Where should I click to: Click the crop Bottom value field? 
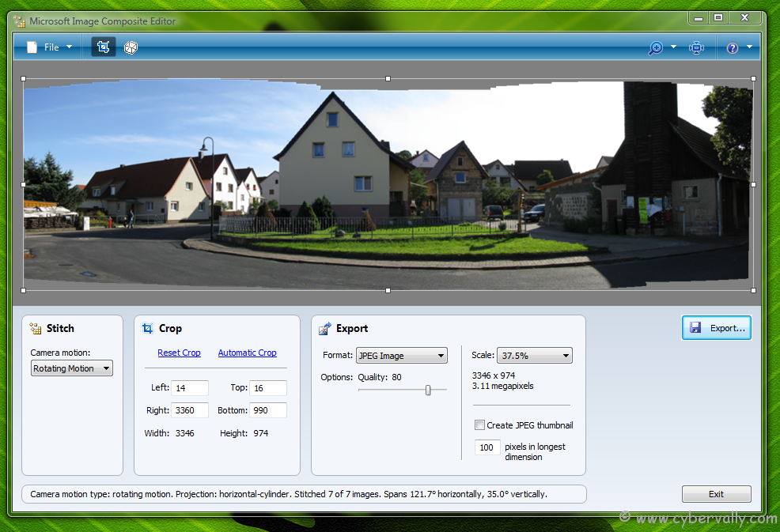[x=268, y=410]
